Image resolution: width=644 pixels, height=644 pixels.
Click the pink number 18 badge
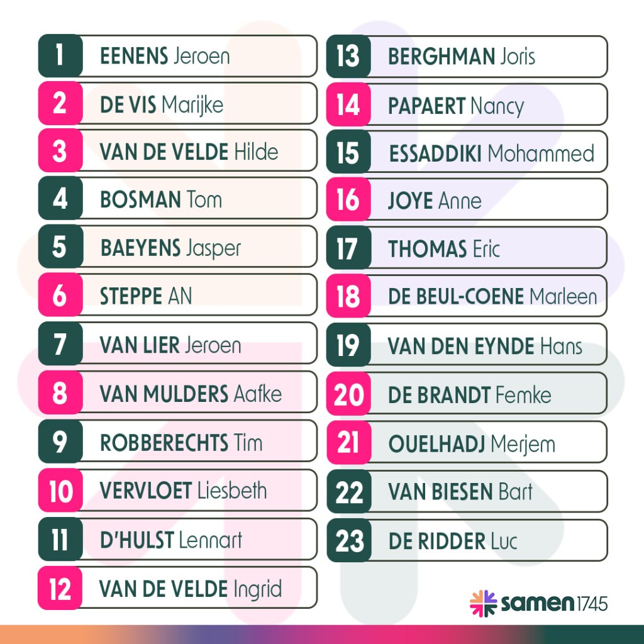click(x=348, y=296)
